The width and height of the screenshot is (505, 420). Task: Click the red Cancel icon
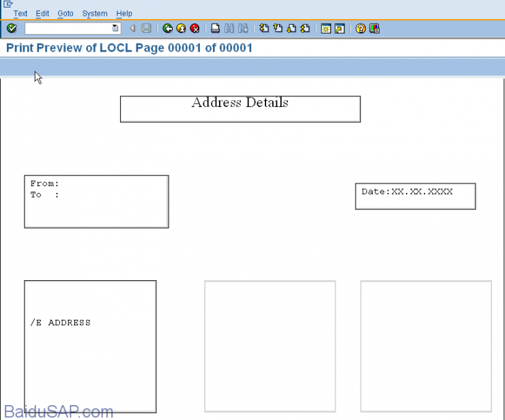[194, 29]
